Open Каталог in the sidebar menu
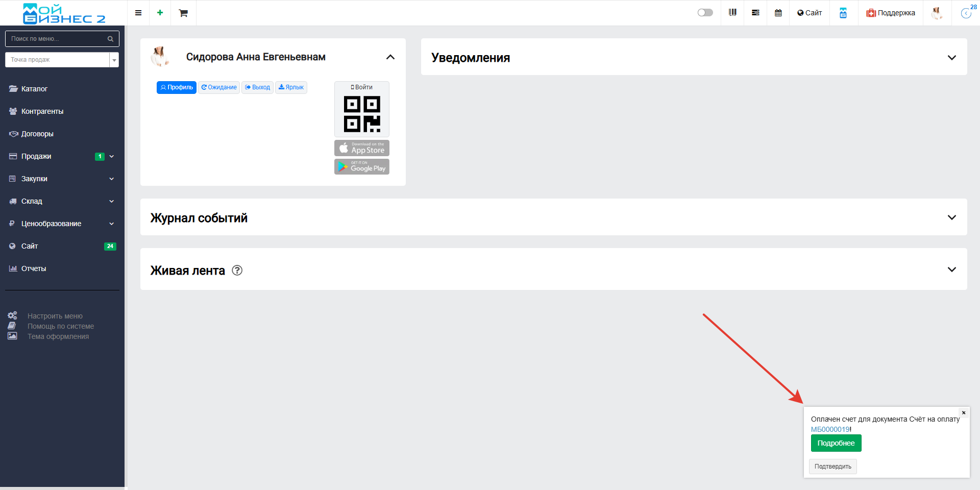This screenshot has height=490, width=980. pyautogui.click(x=34, y=89)
